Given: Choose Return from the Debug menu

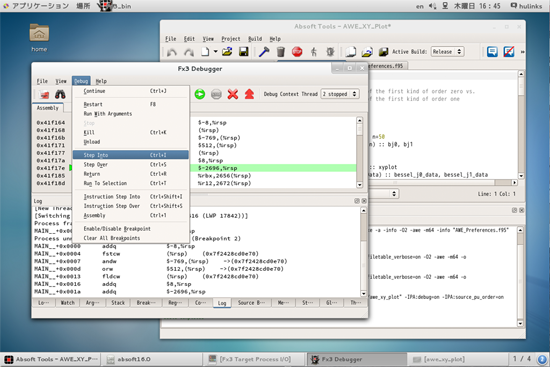Looking at the screenshot, I should [x=131, y=174].
